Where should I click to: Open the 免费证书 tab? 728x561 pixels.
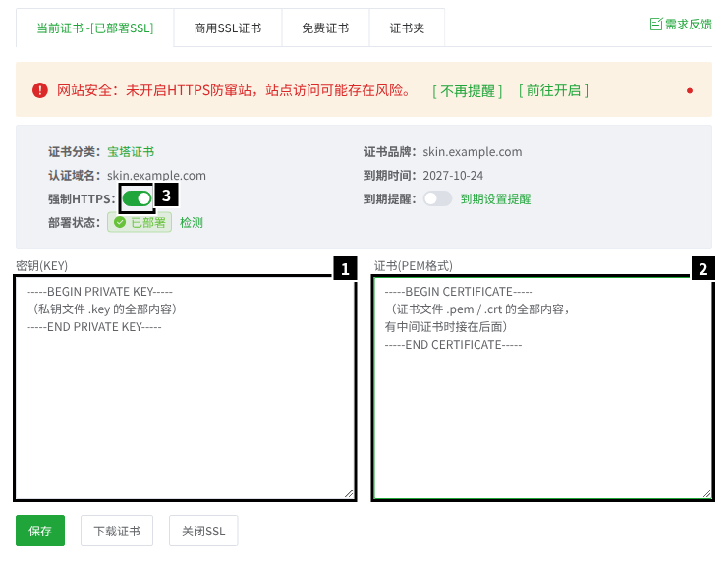(325, 28)
